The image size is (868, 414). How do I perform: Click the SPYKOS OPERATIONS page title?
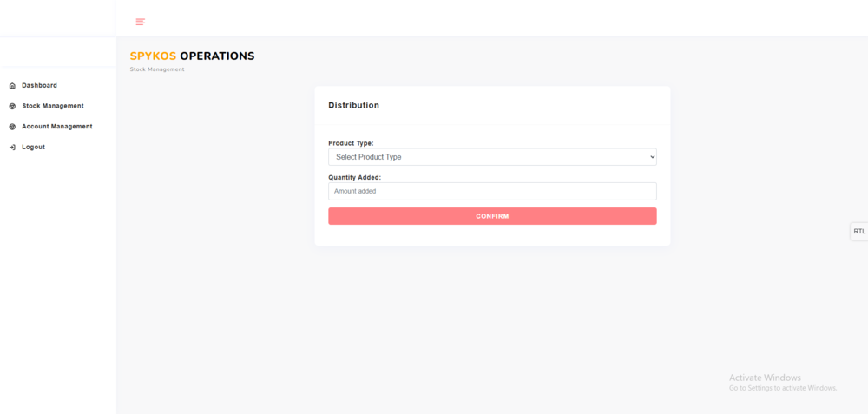(x=193, y=56)
